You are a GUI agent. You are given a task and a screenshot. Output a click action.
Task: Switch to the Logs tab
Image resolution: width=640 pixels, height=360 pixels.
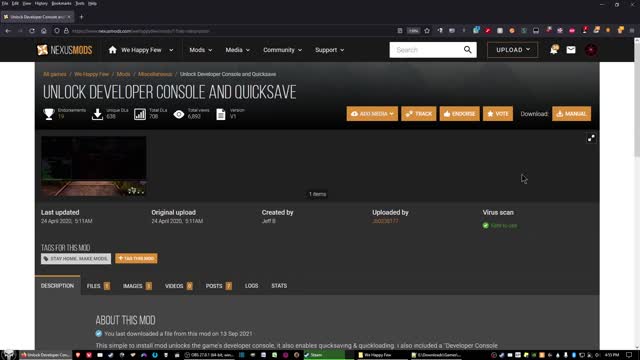pos(251,286)
